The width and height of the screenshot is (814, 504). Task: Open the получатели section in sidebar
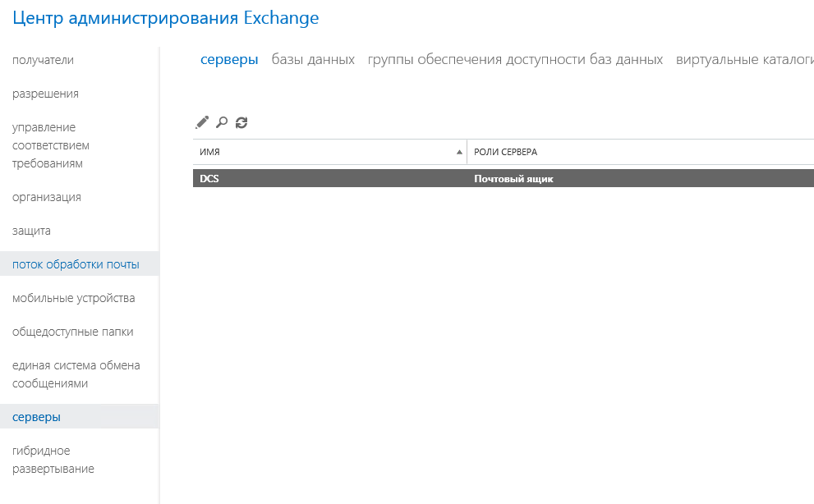pos(41,59)
